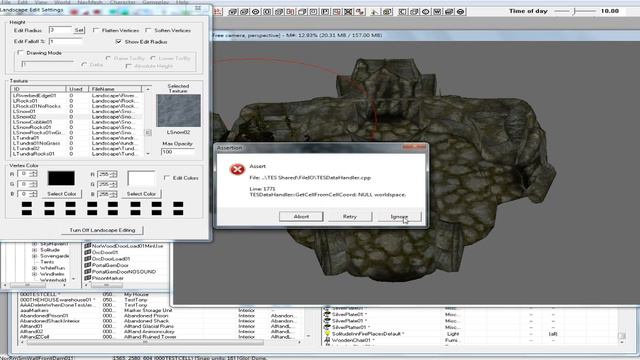Click the Selected Texture preview thumbnail
Image resolution: width=640 pixels, height=360 pixels.
[178, 111]
